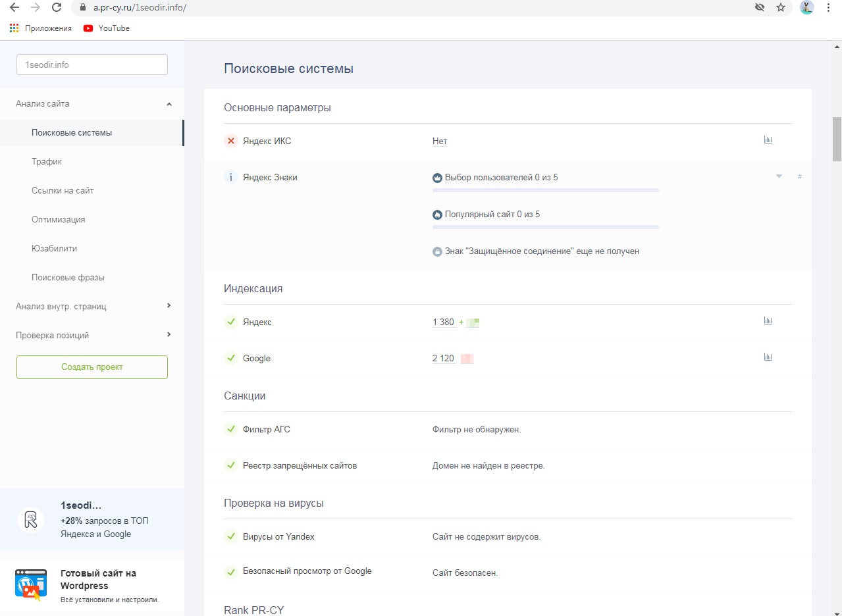Click the site domain search field
The width and height of the screenshot is (842, 616).
92,64
